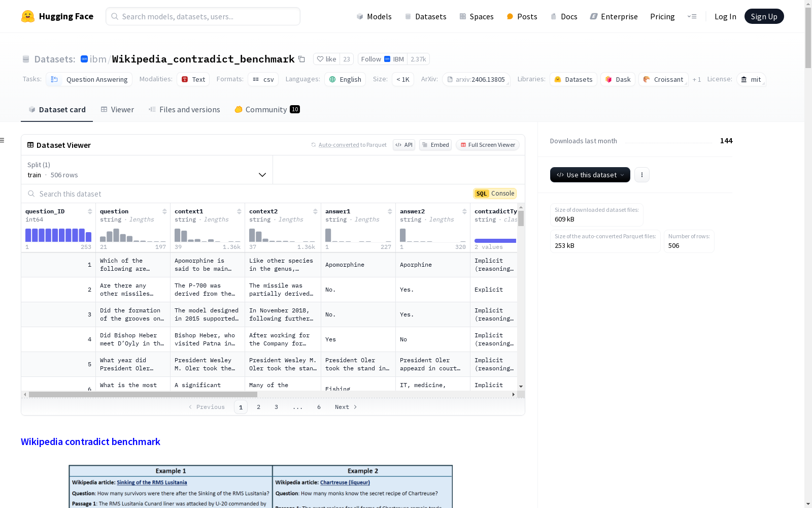Click the like heart button
The height and width of the screenshot is (508, 812).
[326, 59]
